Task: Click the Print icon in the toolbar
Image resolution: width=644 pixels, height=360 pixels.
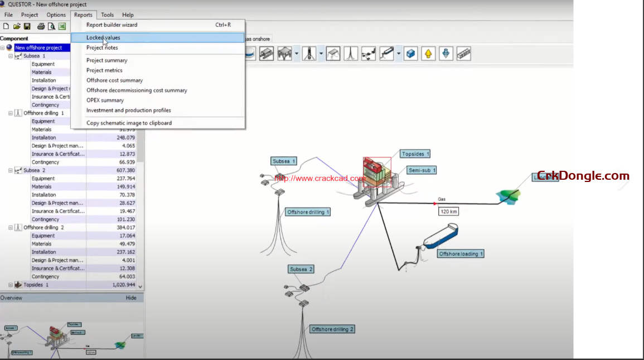Action: pyautogui.click(x=41, y=26)
